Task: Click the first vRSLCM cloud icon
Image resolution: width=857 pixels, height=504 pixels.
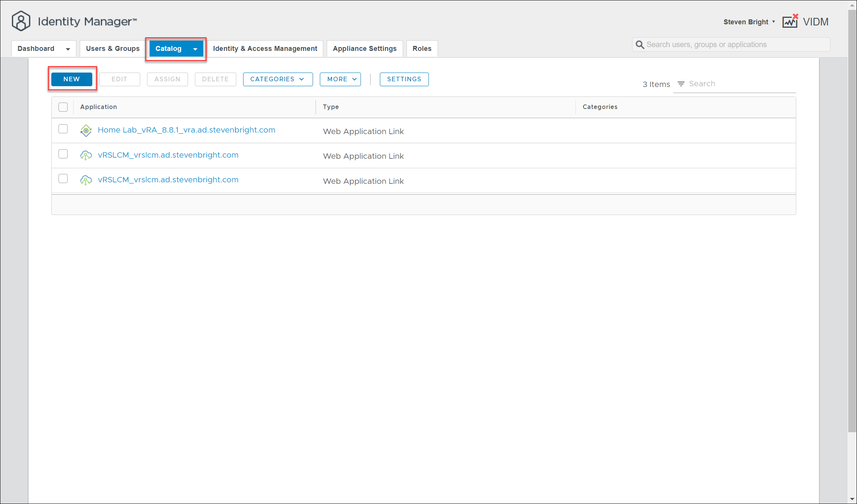Action: tap(86, 155)
